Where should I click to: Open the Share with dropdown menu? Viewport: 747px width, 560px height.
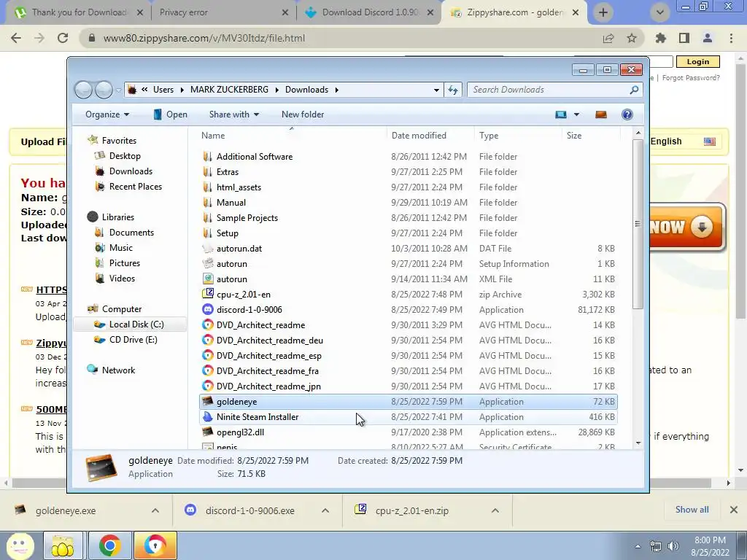[234, 114]
